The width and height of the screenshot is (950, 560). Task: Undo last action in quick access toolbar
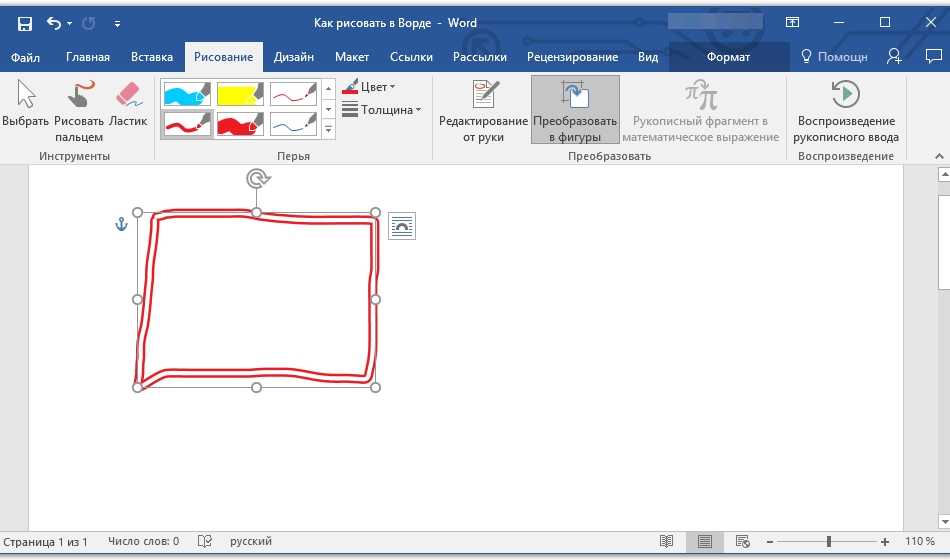[x=54, y=23]
